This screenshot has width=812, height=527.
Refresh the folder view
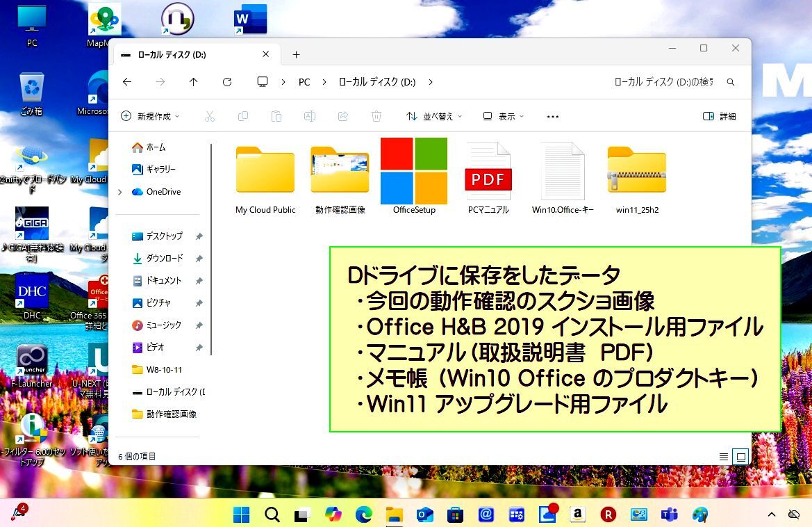pos(227,82)
